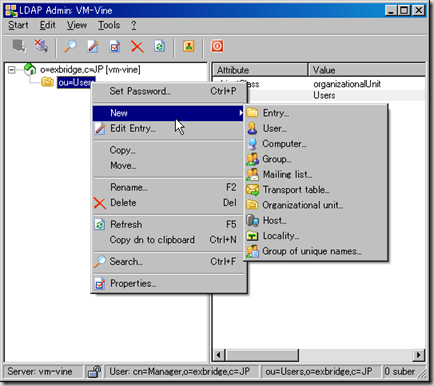Open the View menu

(x=77, y=25)
